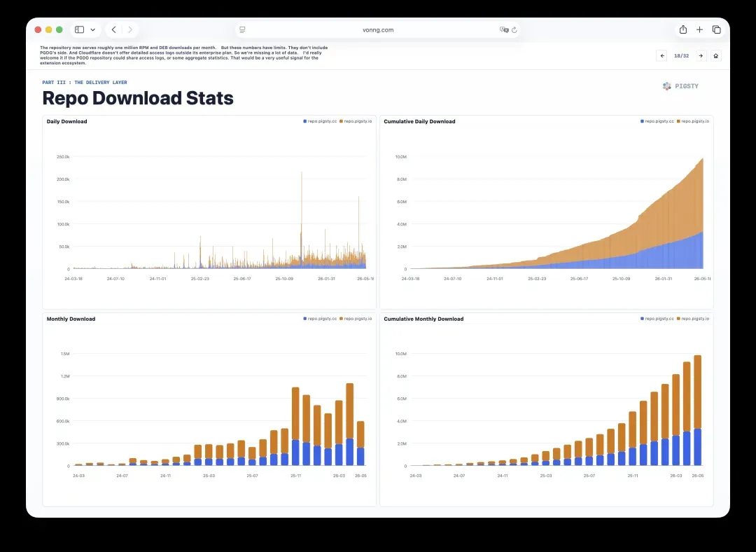Click the 25-11 bar in Monthly Download chart
Image resolution: width=756 pixels, height=552 pixels.
(x=295, y=426)
